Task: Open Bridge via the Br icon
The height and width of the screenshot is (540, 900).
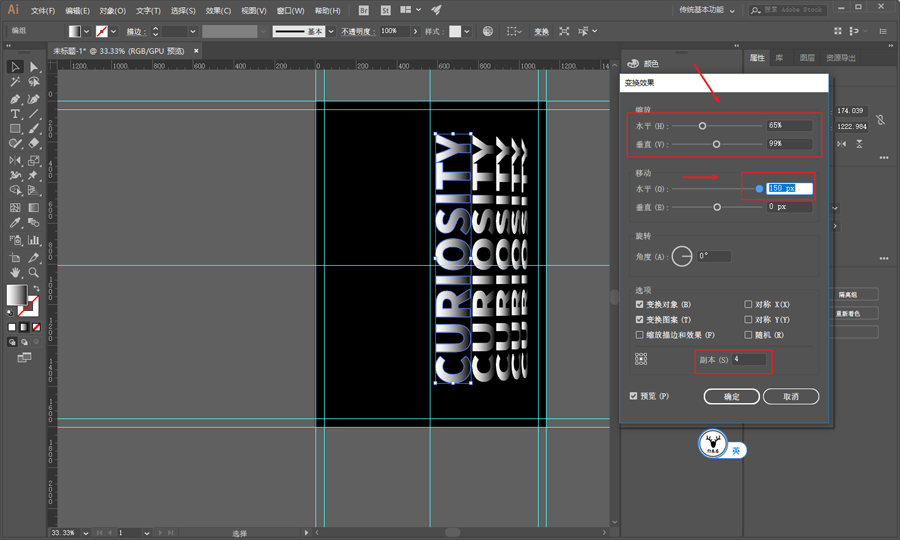Action: pos(363,10)
